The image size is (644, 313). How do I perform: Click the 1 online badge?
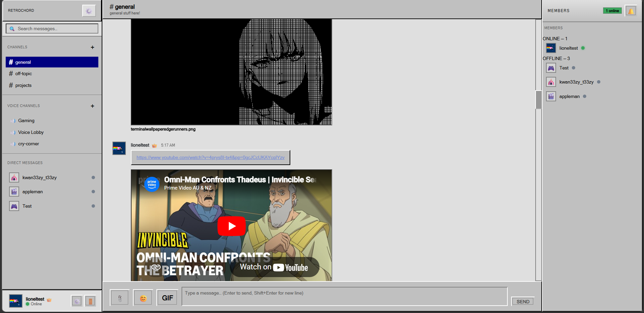tap(612, 11)
